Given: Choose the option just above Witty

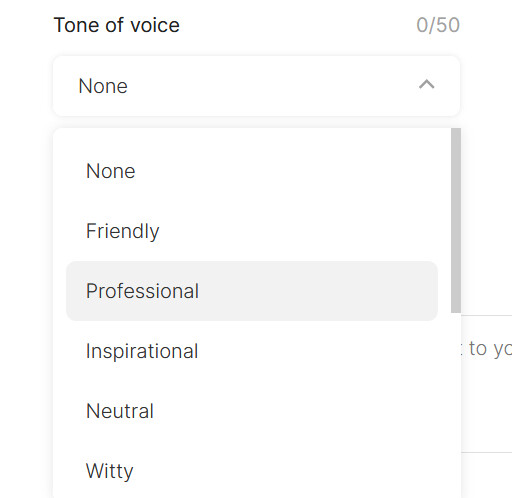Looking at the screenshot, I should tap(252, 411).
